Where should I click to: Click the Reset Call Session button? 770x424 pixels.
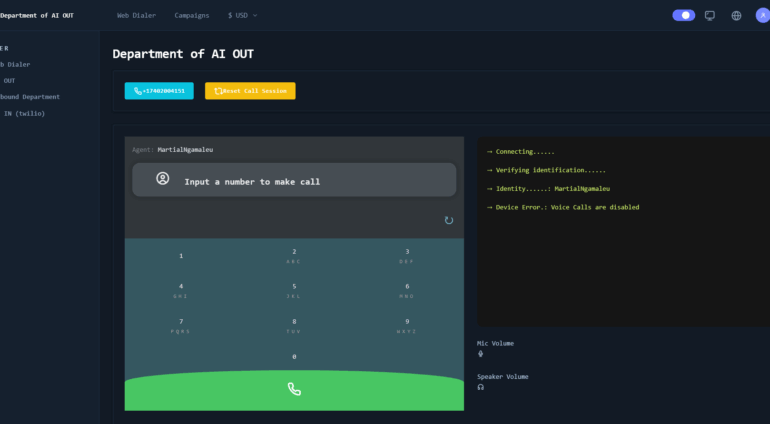tap(250, 91)
